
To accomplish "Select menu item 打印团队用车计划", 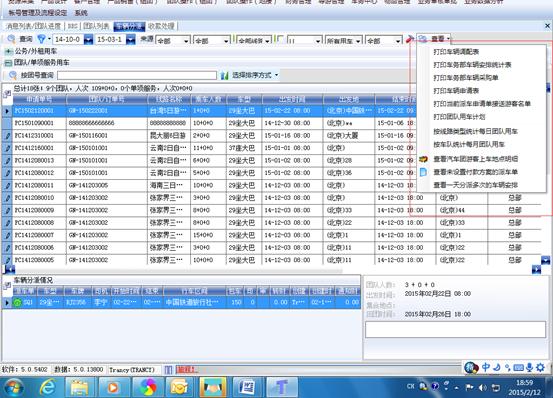I will [x=459, y=117].
